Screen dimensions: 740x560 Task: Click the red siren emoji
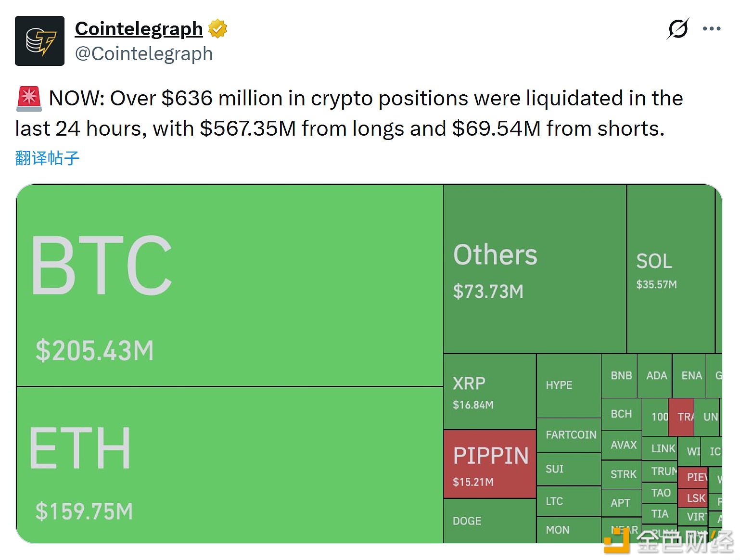[29, 98]
